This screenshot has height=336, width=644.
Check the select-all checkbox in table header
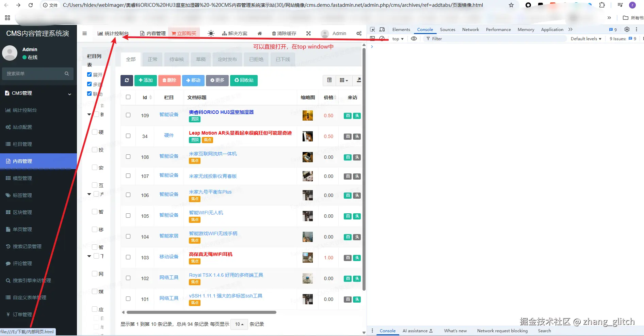tap(128, 97)
